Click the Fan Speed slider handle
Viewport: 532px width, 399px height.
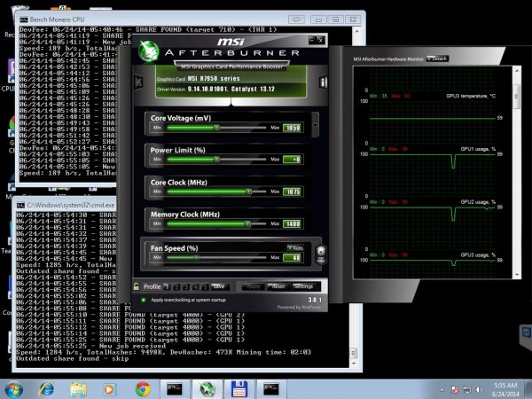pyautogui.click(x=196, y=257)
